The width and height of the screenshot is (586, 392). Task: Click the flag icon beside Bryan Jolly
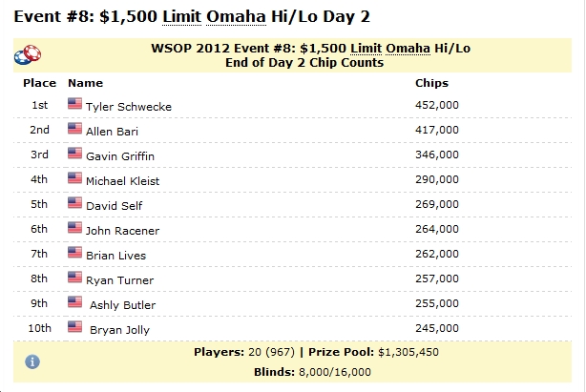pyautogui.click(x=74, y=326)
